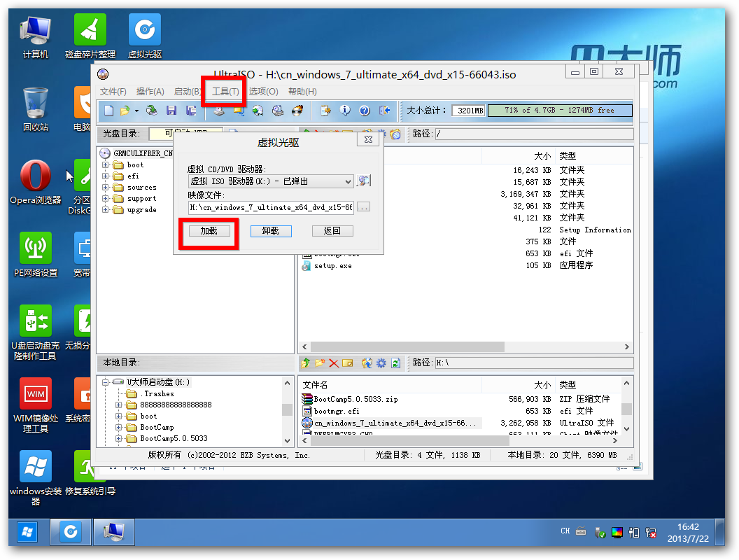Expand the efi folder in ISO tree
Image resolution: width=739 pixels, height=560 pixels.
coord(106,176)
